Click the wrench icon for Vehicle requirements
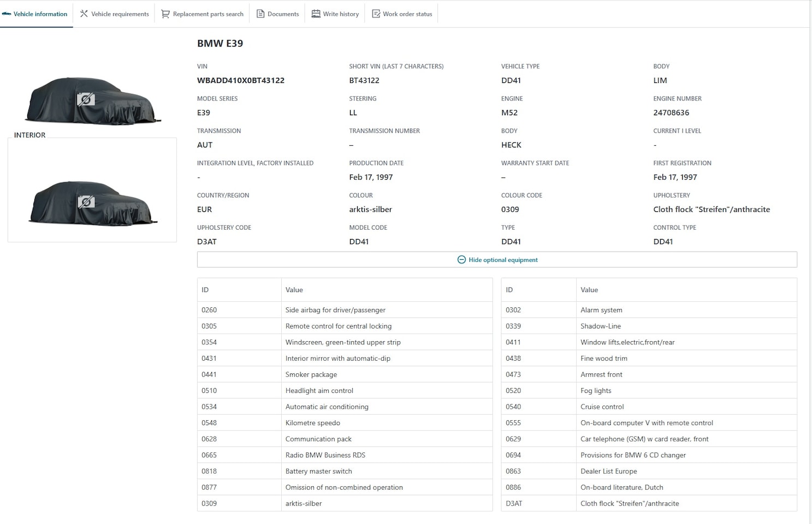This screenshot has width=812, height=524. [84, 14]
